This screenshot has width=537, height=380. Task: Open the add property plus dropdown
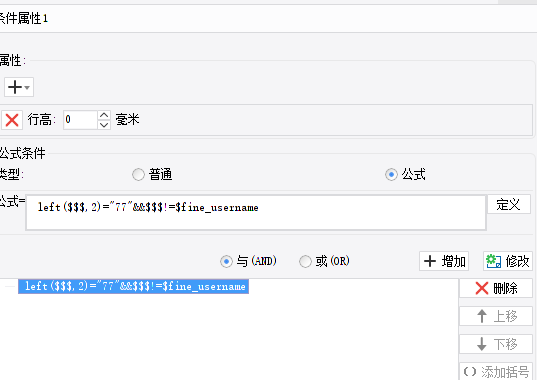pyautogui.click(x=19, y=87)
